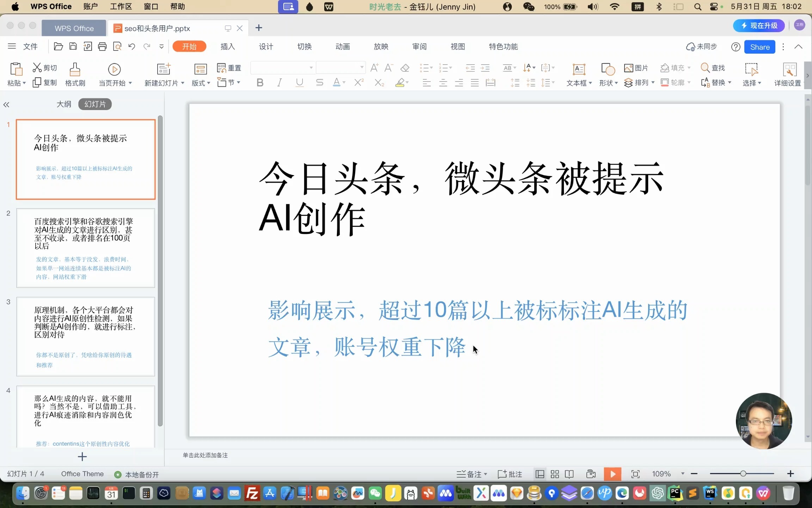Select slide 3 thumbnail
812x508 pixels.
pyautogui.click(x=86, y=337)
